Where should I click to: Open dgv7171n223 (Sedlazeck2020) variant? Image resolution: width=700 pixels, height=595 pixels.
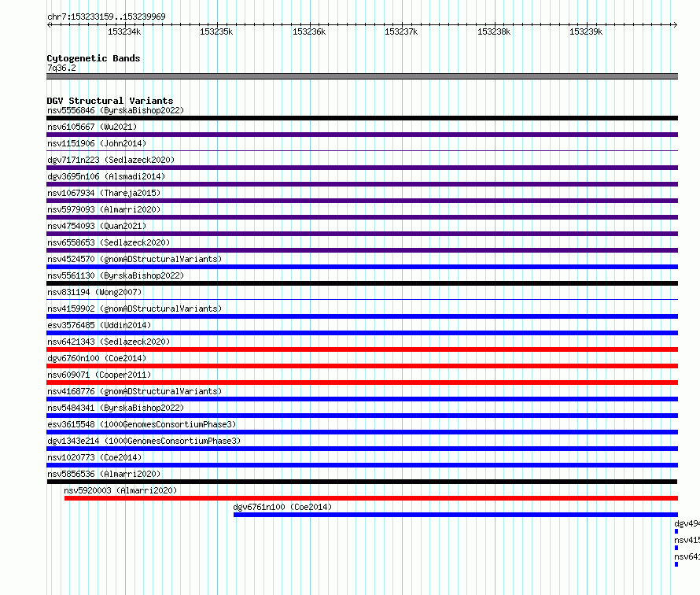pyautogui.click(x=111, y=160)
